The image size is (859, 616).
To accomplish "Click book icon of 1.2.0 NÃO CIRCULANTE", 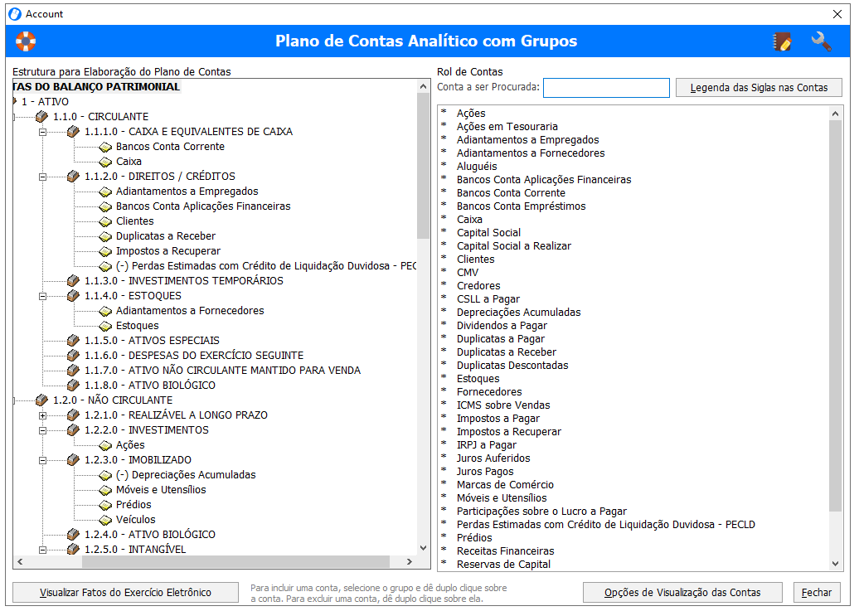I will (x=42, y=400).
